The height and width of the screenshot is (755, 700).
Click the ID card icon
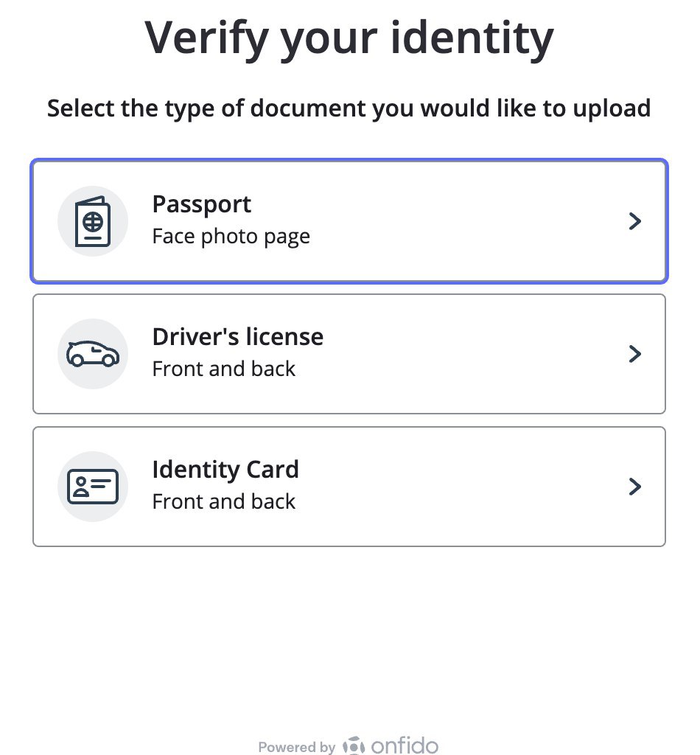tap(93, 487)
